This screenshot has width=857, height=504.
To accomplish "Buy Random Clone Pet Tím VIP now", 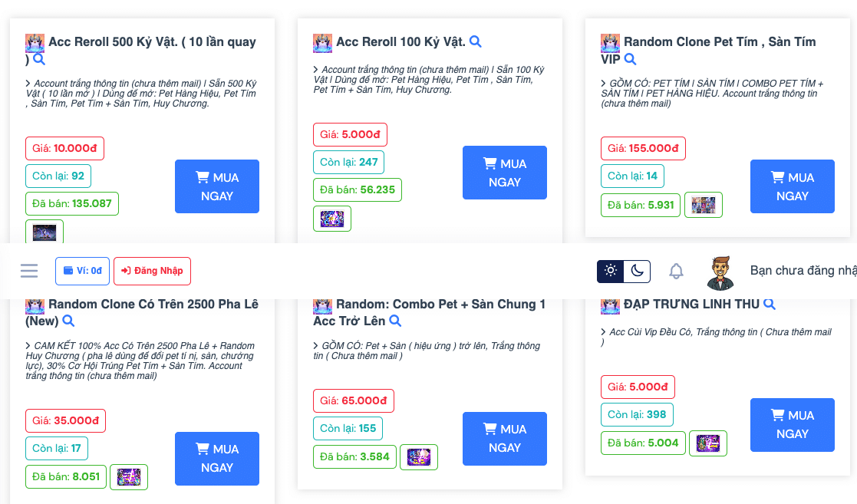I will click(792, 186).
